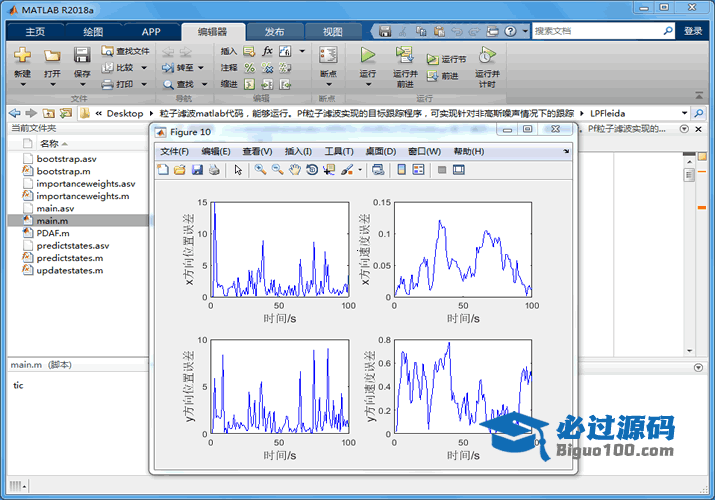This screenshot has width=715, height=500.
Task: Click the address bar search magnifier icon
Action: (x=699, y=113)
